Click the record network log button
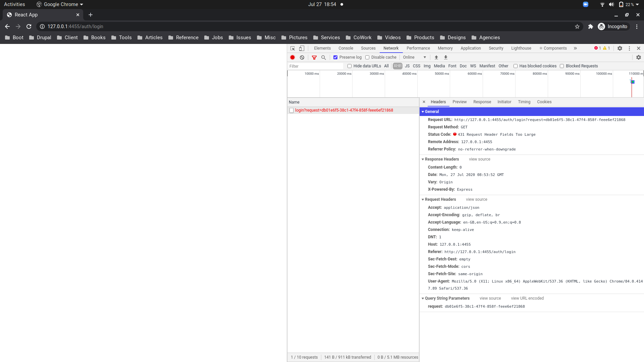This screenshot has width=644, height=362. (x=292, y=57)
